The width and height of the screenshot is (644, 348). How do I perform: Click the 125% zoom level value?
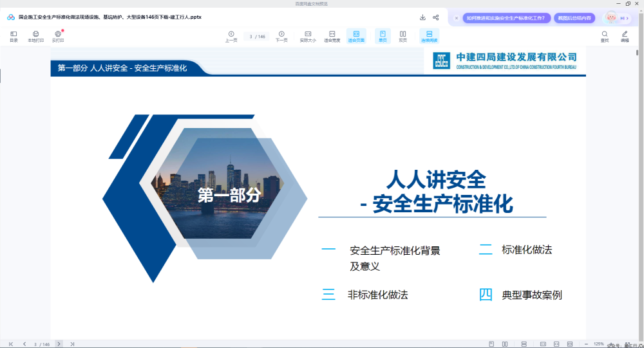599,344
